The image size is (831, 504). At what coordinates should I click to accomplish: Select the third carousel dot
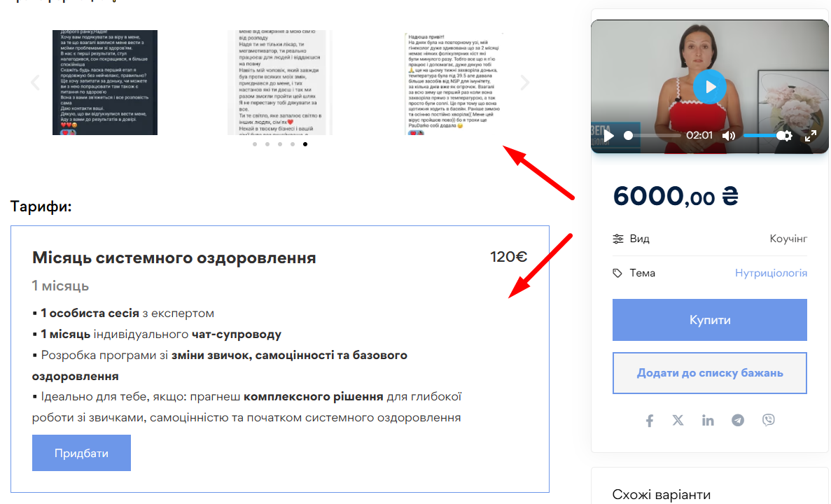click(x=280, y=144)
